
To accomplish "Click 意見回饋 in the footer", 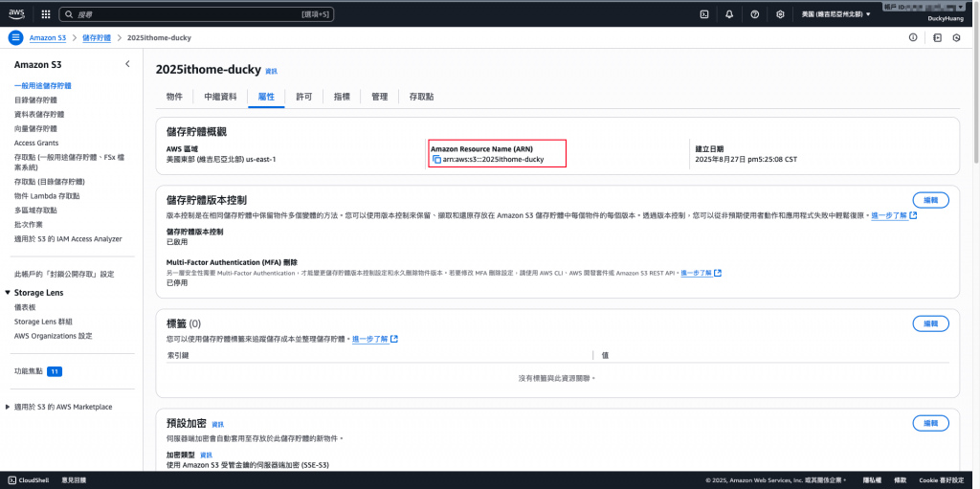I will click(74, 480).
